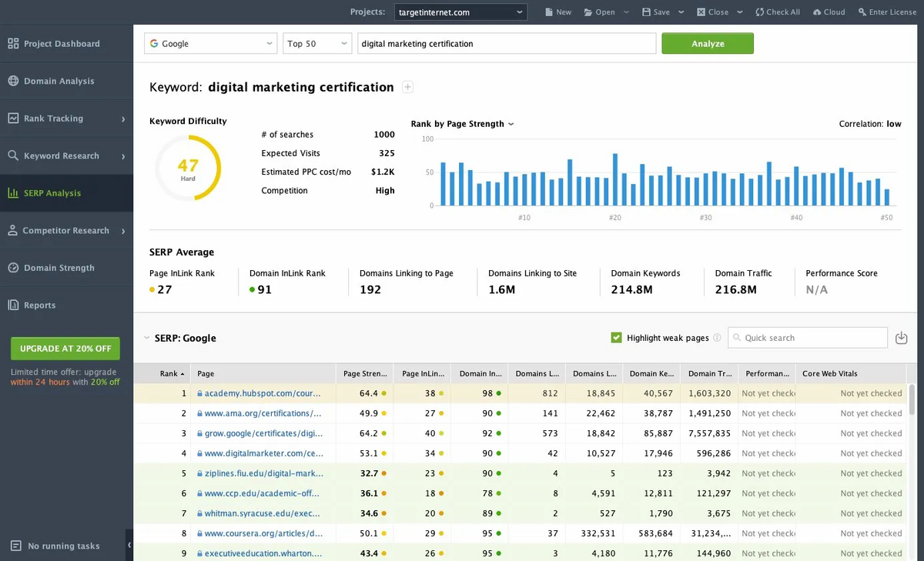Click Cloud toolbar button
The height and width of the screenshot is (561, 924).
click(x=829, y=12)
